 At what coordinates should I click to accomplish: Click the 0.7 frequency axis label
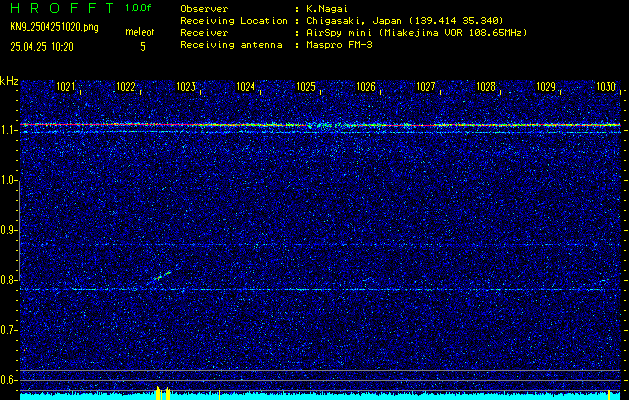(x=8, y=330)
